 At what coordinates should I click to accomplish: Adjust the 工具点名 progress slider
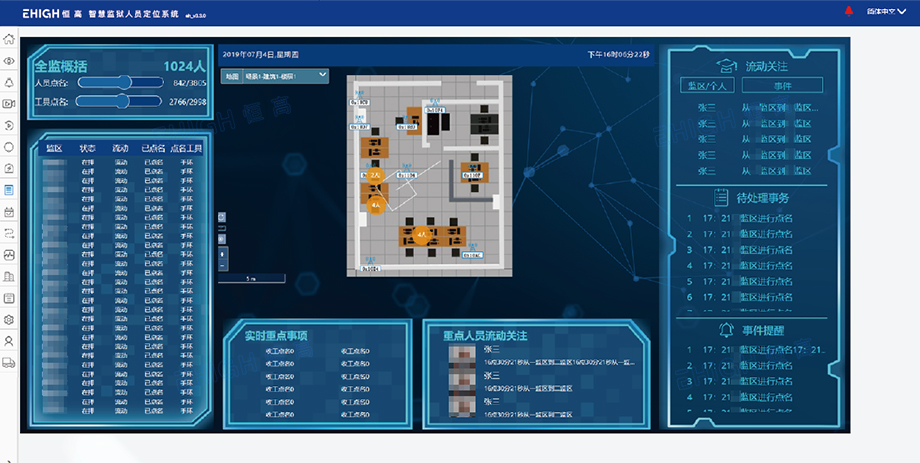pos(119,102)
